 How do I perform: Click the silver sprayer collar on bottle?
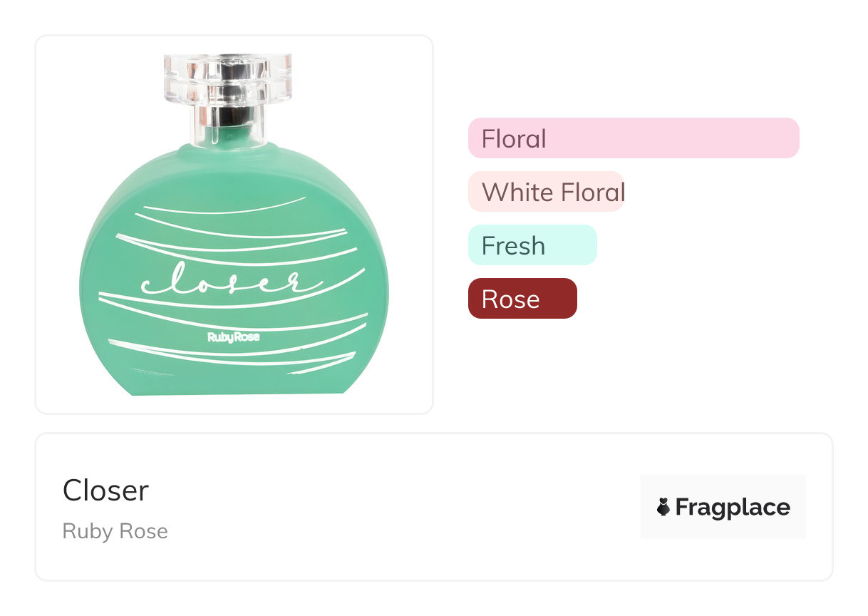[228, 115]
